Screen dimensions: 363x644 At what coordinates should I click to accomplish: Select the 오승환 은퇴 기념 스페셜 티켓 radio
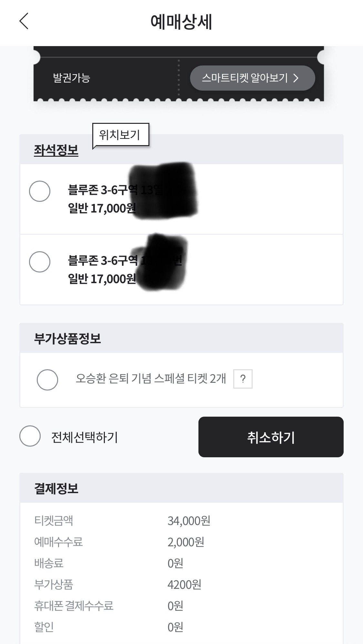[47, 380]
